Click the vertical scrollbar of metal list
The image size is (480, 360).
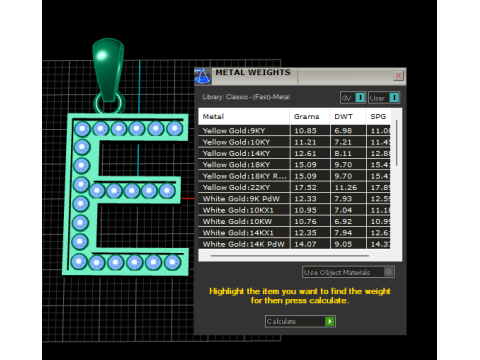coord(396,143)
